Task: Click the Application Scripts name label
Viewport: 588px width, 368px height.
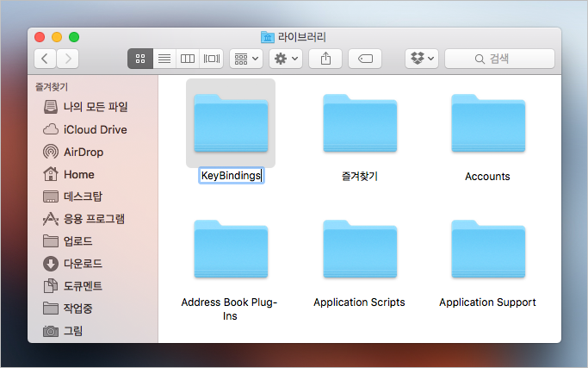Action: point(359,303)
